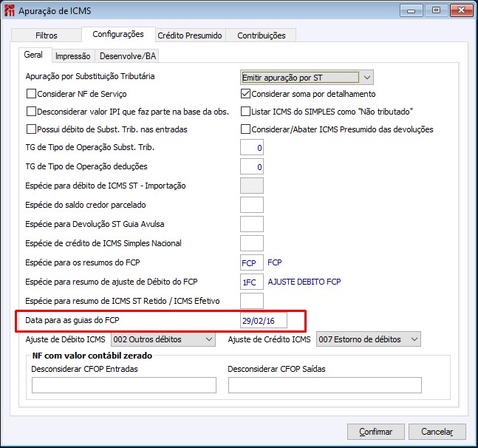Expand the Ajuste de Crédito ICMS dropdown
Viewport: 478px width, 448px height.
[x=369, y=339]
